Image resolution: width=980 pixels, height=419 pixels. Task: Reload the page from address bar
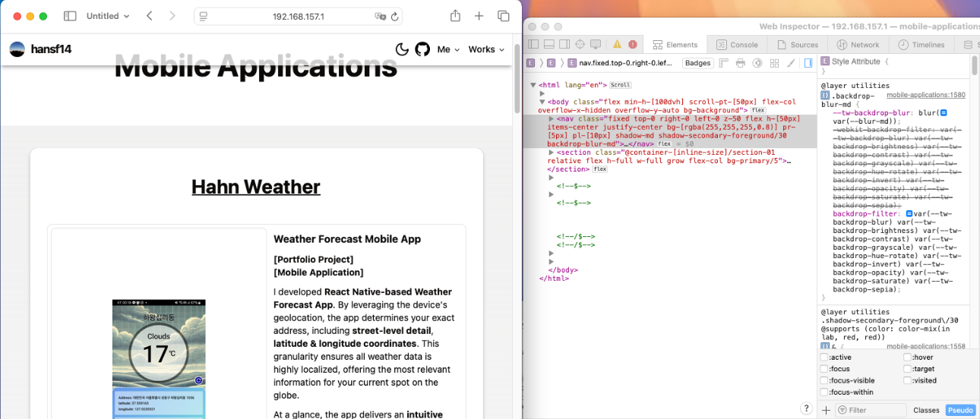click(x=394, y=16)
